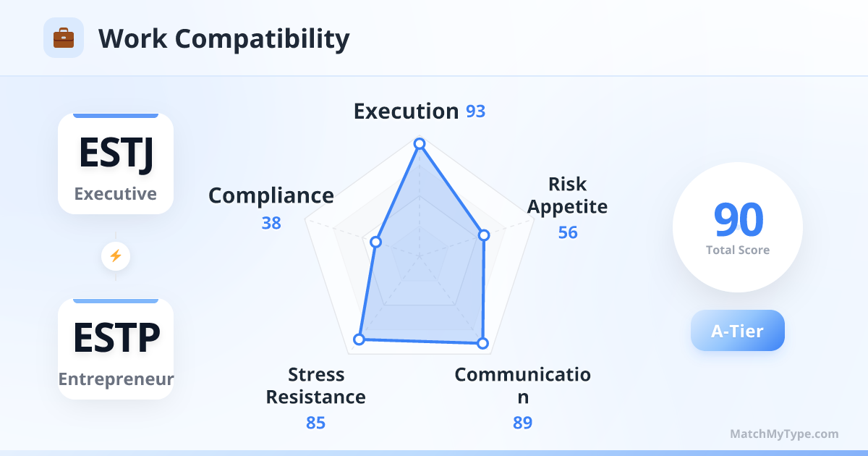
Task: Click the Execution data point on radar
Action: (419, 144)
